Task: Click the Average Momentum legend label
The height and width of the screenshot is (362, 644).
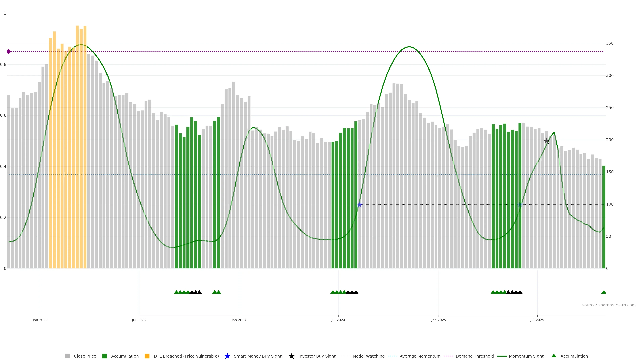Action: coord(420,356)
